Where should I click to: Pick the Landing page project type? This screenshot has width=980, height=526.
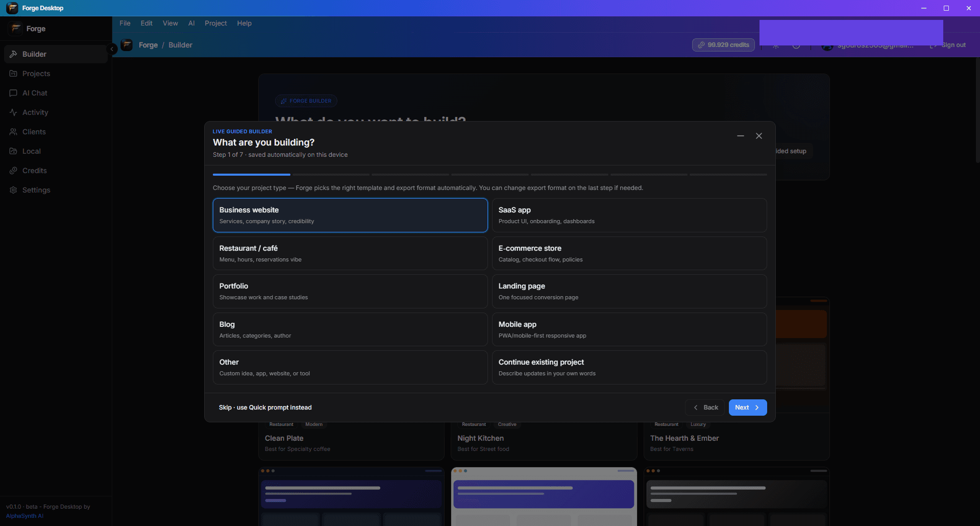click(629, 291)
